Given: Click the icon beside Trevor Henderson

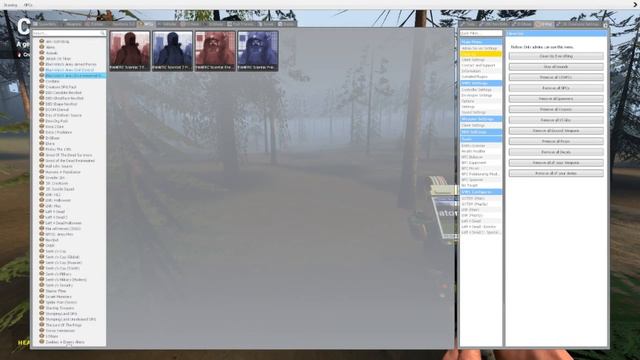Looking at the screenshot, I should (42, 330).
